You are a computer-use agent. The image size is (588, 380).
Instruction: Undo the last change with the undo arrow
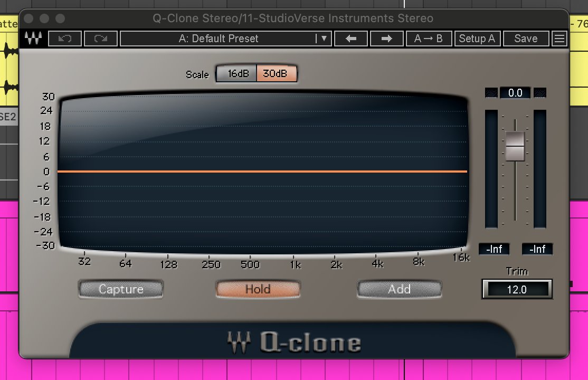click(x=65, y=39)
